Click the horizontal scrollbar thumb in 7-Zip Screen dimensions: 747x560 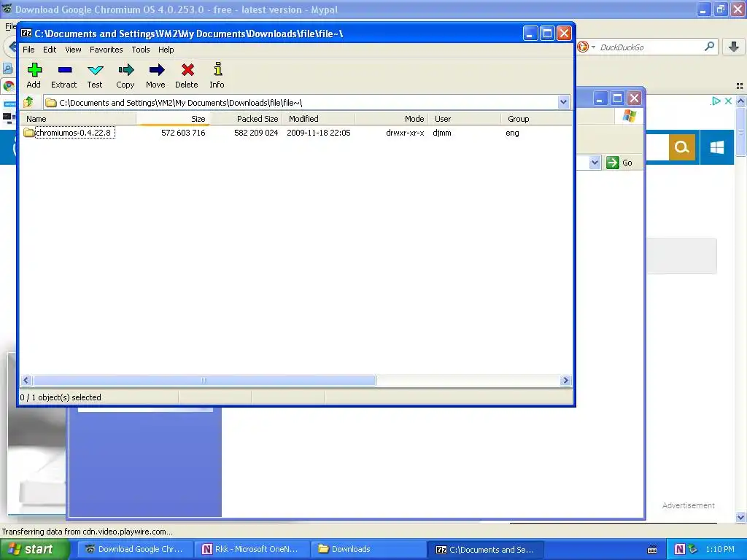(204, 380)
